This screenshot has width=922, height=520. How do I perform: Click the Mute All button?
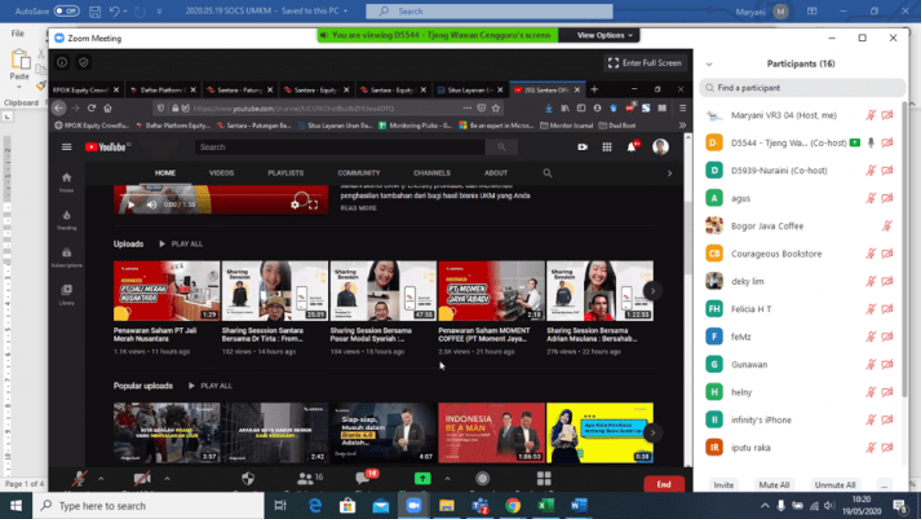click(x=774, y=485)
